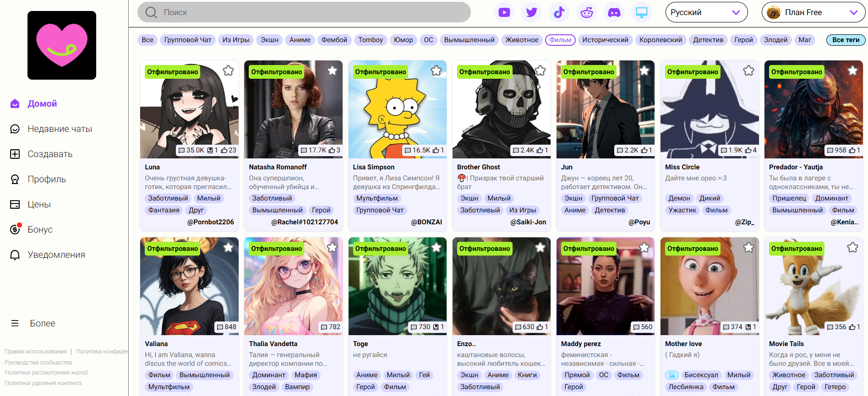Image resolution: width=868 pixels, height=396 pixels.
Task: Click the Ужастик tag on Miss Circle
Action: pos(682,210)
